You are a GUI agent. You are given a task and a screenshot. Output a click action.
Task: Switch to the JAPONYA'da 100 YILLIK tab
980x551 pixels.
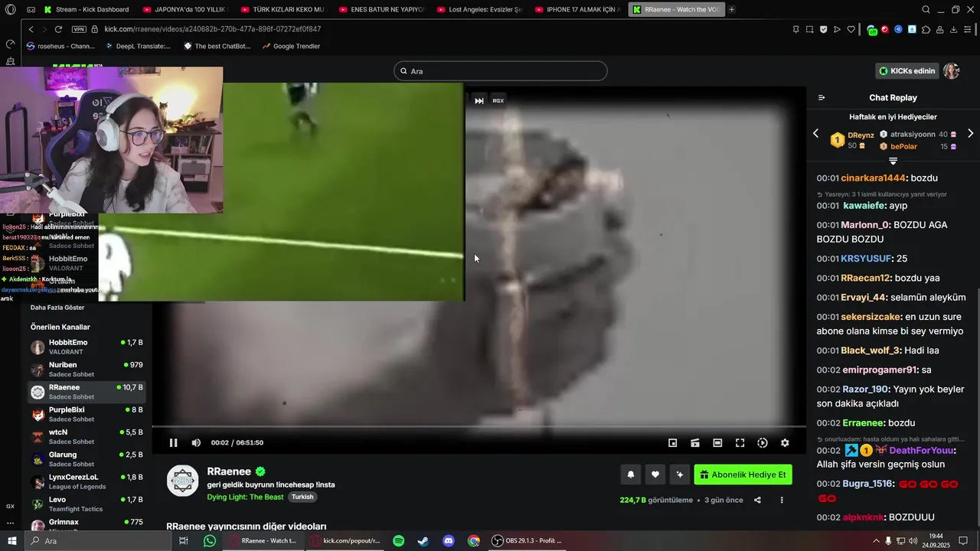tap(185, 9)
